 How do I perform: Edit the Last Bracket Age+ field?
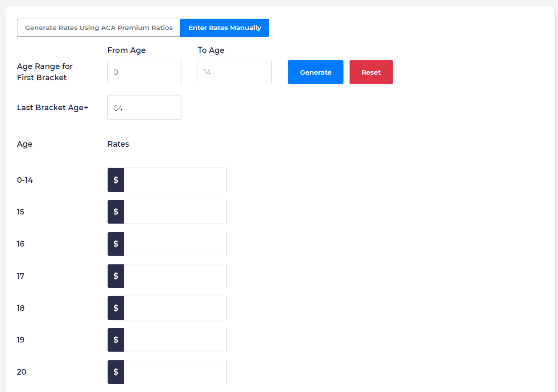click(144, 108)
